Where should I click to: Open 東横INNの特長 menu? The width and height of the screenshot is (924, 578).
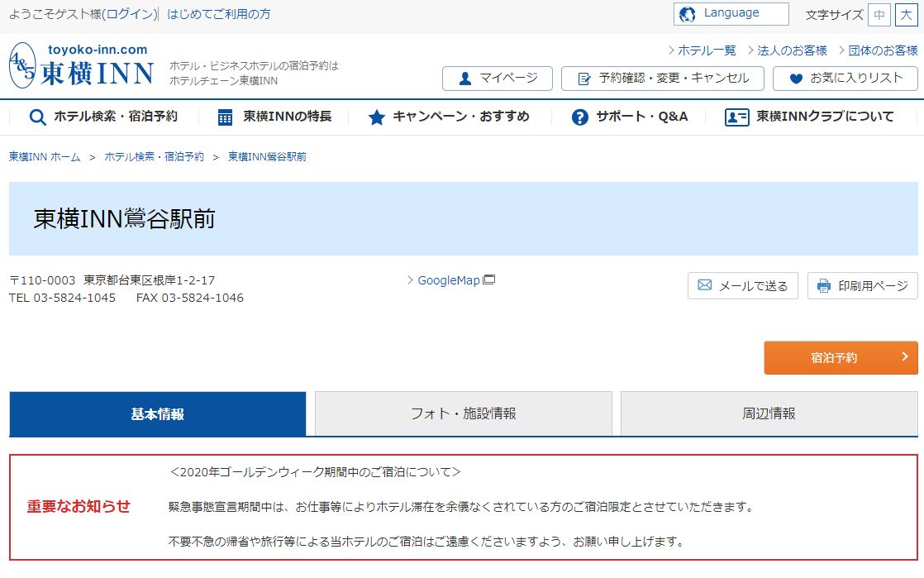point(274,117)
